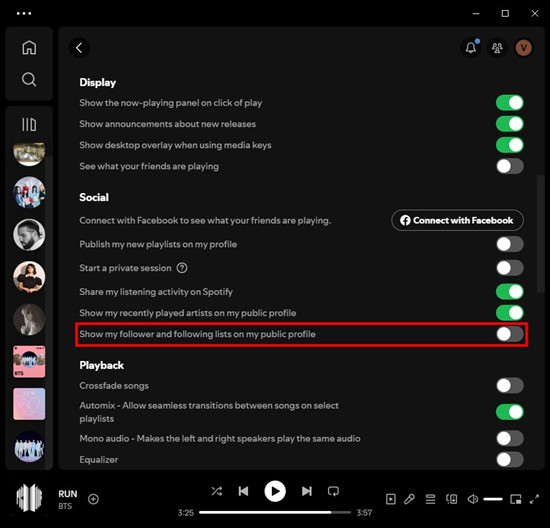Toggle shuffle playback
The height and width of the screenshot is (528, 550).
point(216,491)
